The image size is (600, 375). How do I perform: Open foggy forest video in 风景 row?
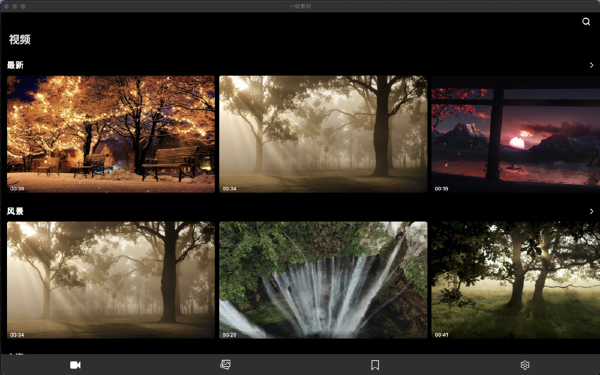point(111,280)
